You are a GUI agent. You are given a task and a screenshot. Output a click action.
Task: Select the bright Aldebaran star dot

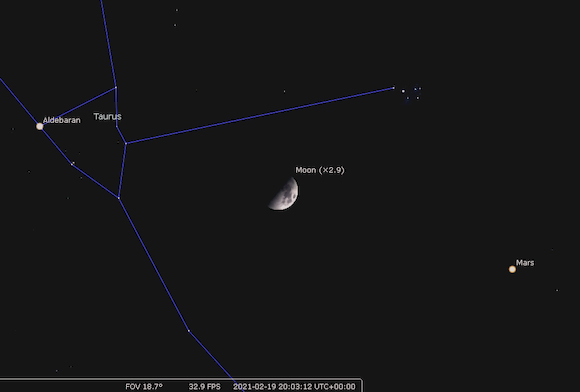(x=40, y=126)
